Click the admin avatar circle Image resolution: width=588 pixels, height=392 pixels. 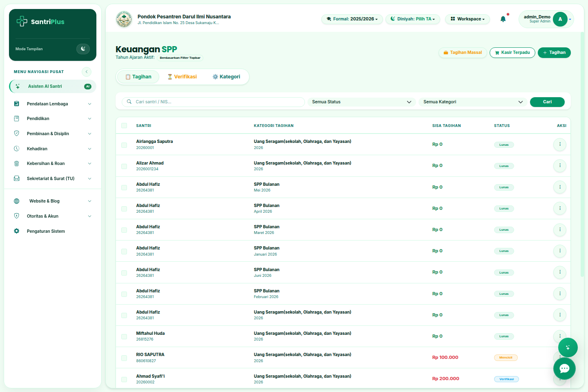560,19
